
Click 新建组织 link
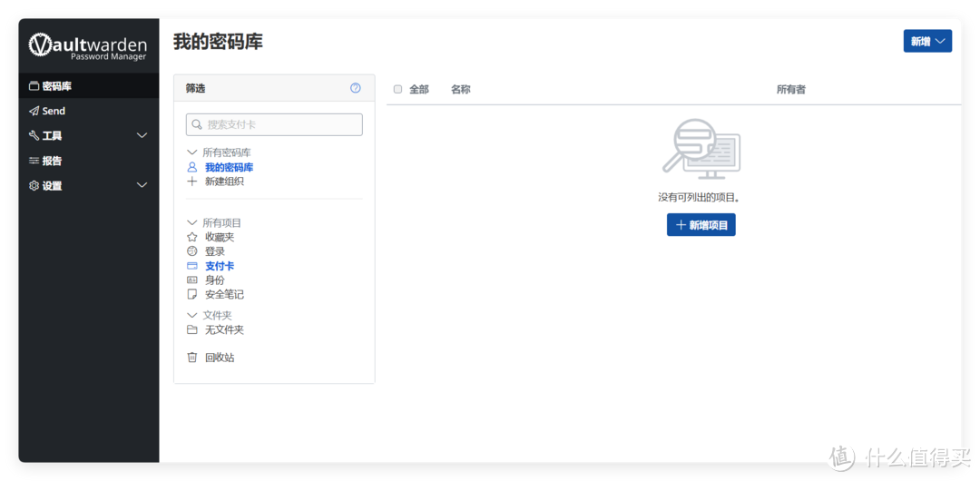click(x=224, y=182)
